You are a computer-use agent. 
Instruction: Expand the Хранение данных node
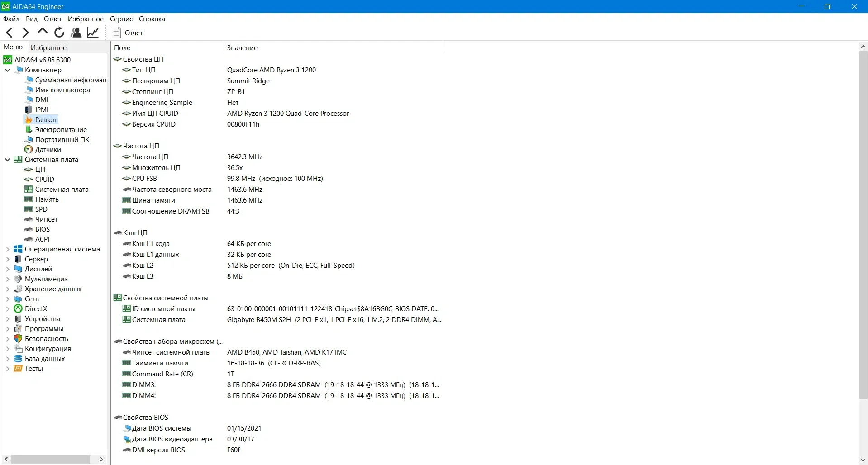pos(7,289)
